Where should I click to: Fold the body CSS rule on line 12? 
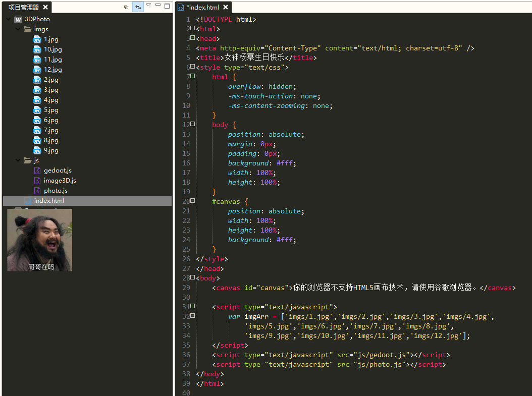click(x=193, y=124)
